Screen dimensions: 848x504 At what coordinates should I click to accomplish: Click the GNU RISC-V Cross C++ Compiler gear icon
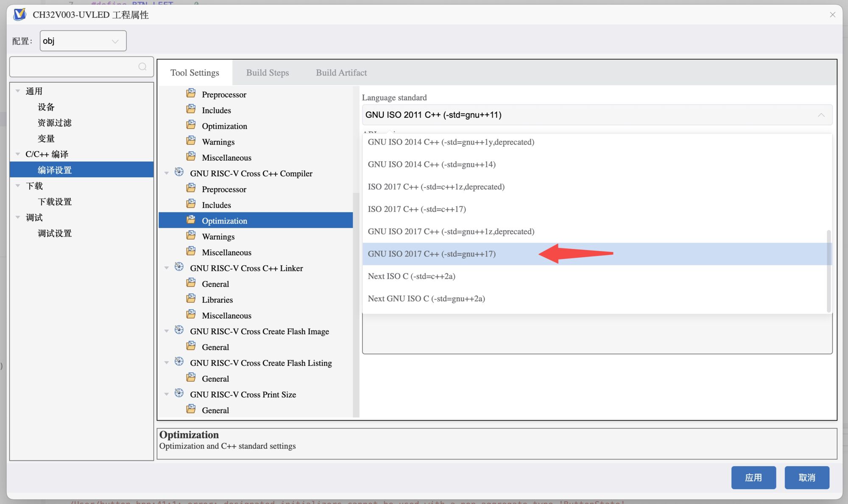click(x=179, y=172)
